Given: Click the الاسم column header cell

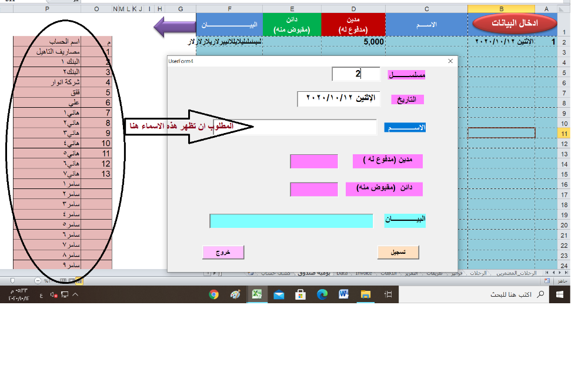Looking at the screenshot, I should [x=426, y=25].
